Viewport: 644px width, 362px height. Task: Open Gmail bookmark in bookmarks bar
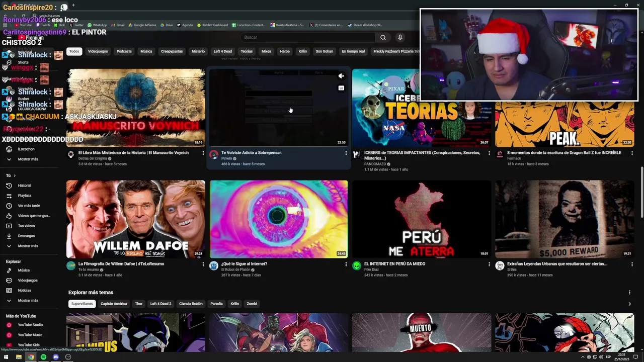click(x=118, y=25)
